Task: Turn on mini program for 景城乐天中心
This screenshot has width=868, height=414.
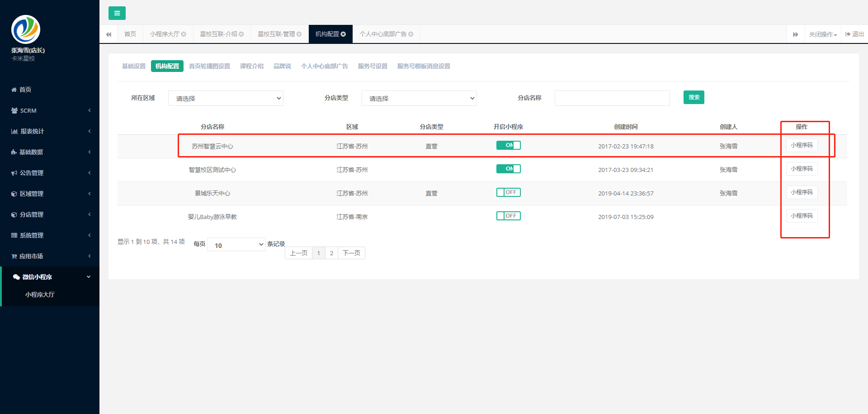Action: (509, 192)
